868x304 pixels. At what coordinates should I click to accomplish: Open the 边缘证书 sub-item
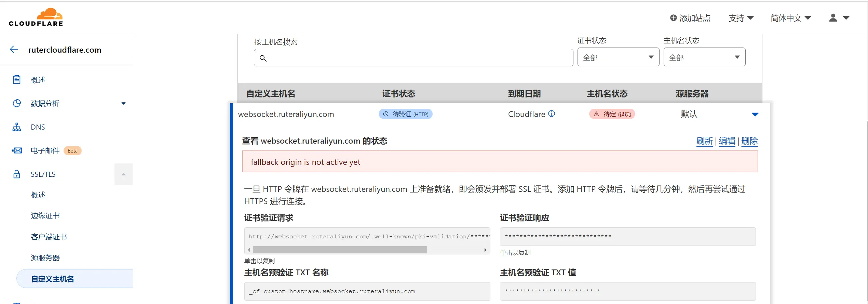pyautogui.click(x=45, y=216)
